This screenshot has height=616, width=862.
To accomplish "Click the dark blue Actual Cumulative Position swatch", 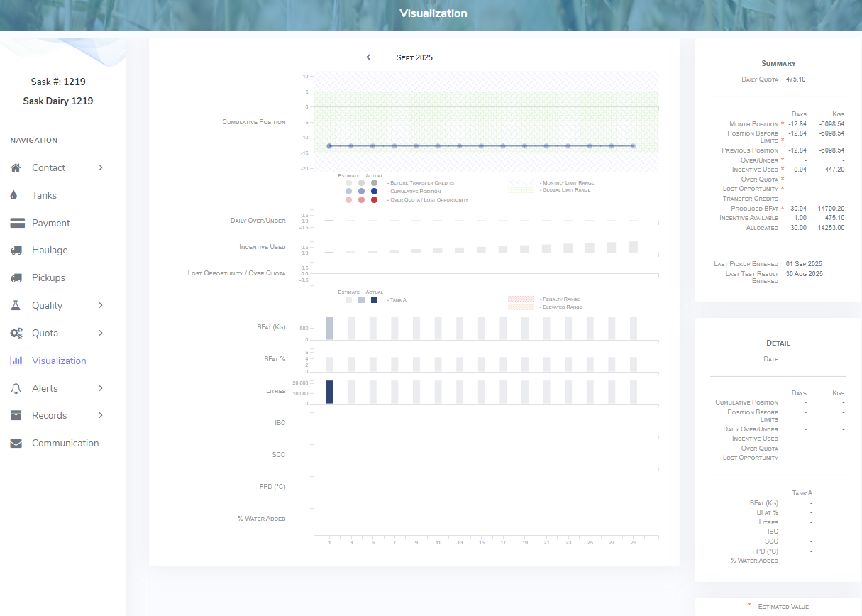I will click(374, 192).
